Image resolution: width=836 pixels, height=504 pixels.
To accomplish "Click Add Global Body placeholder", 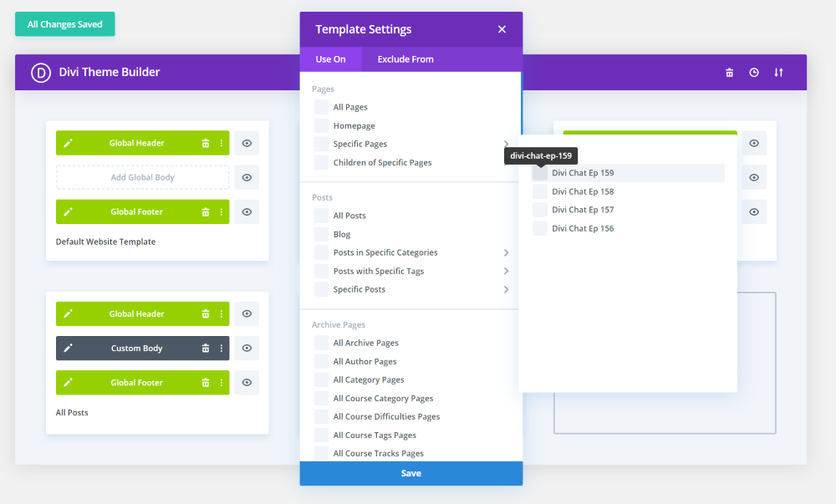I will click(142, 177).
